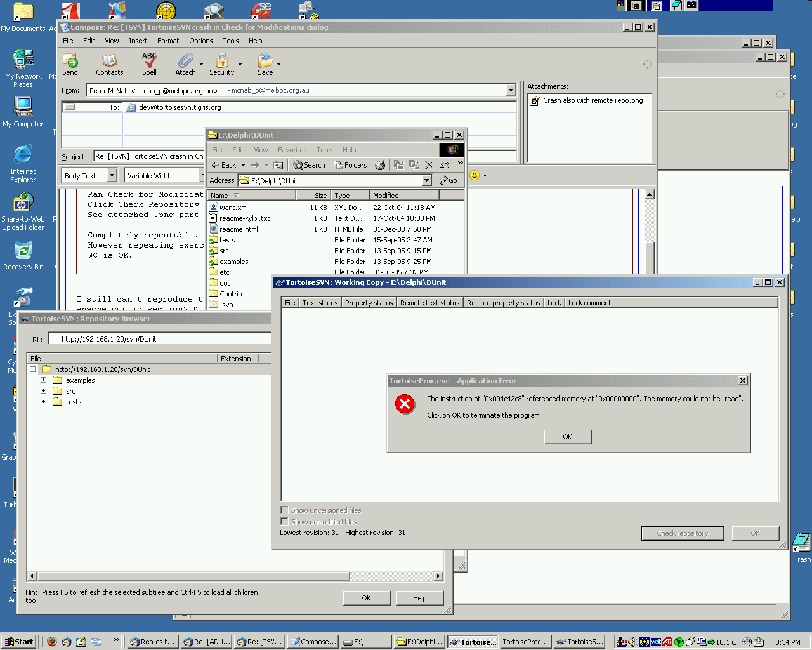812x650 pixels.
Task: Click the Move To icon in Explorer
Action: click(398, 165)
